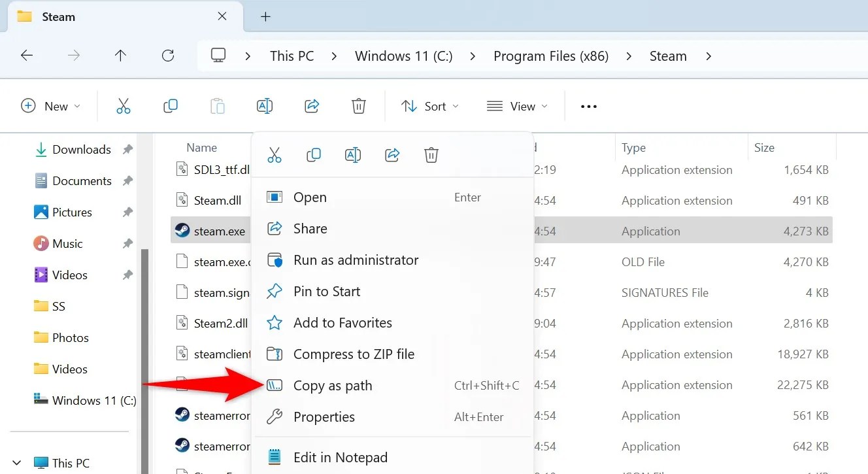The width and height of the screenshot is (868, 474).
Task: Click Copy as path in the context menu
Action: 333,385
